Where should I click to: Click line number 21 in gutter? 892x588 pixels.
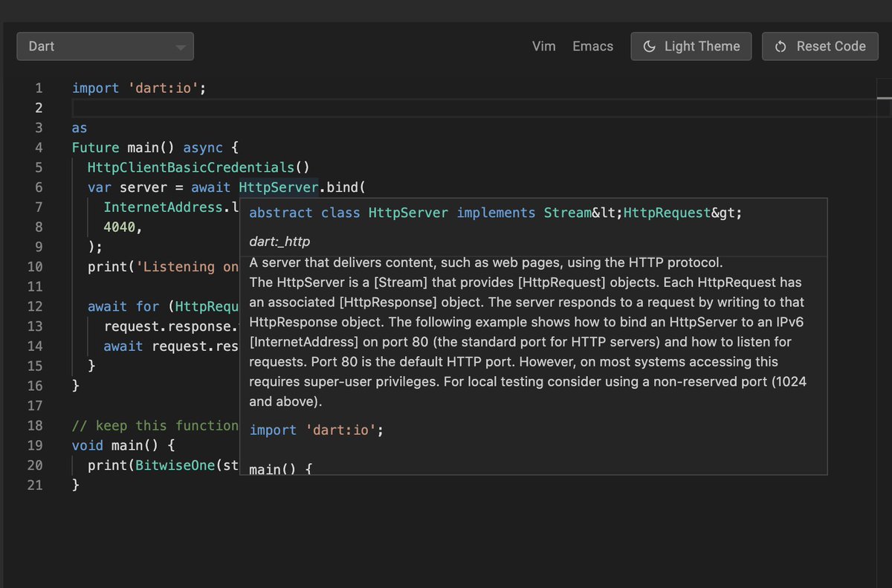(x=35, y=485)
